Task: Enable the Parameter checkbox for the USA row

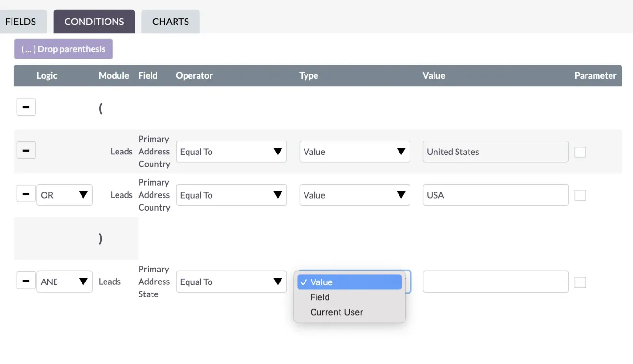Action: pyautogui.click(x=580, y=195)
